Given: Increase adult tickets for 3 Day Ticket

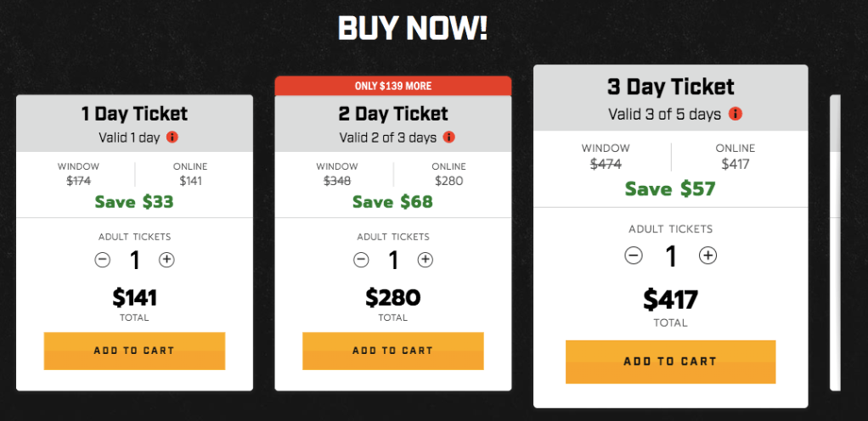Looking at the screenshot, I should (707, 255).
